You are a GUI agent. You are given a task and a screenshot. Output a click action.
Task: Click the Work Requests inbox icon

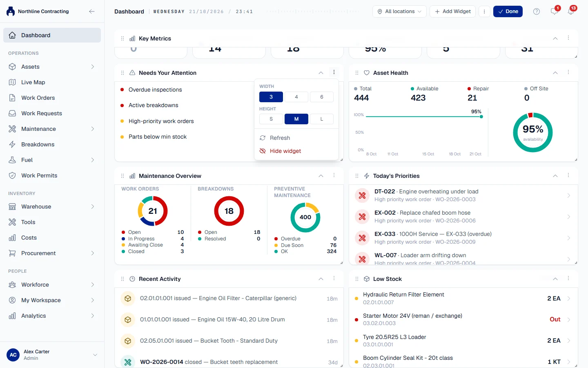12,113
